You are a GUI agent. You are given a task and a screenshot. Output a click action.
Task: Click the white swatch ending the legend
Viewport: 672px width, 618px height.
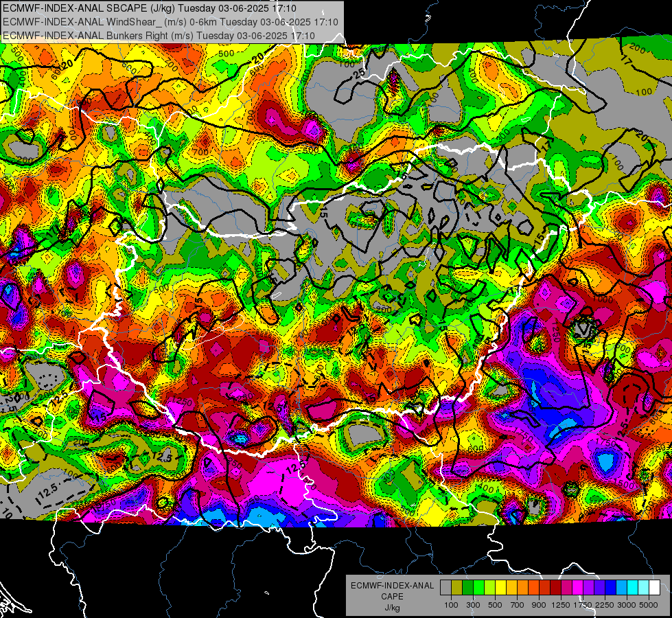point(654,588)
